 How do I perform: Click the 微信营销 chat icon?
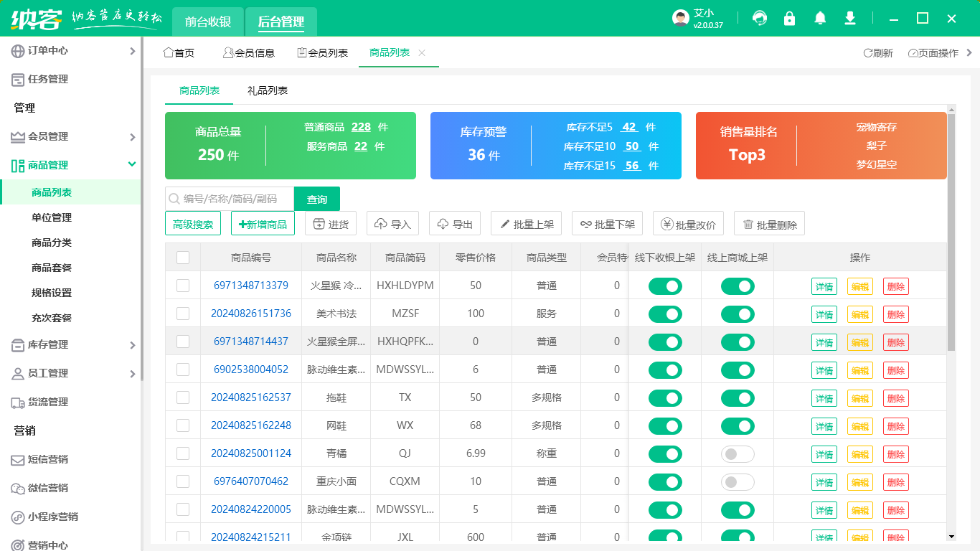(x=18, y=489)
